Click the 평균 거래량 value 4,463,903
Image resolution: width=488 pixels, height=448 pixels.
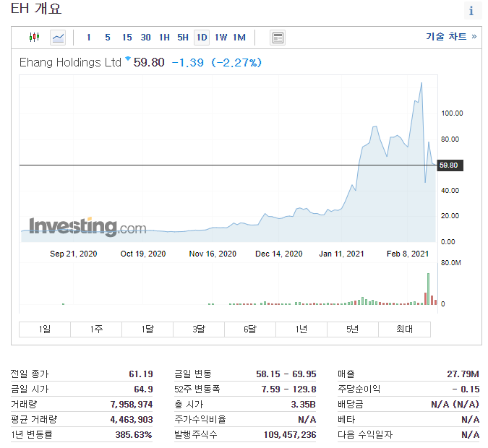pos(132,420)
